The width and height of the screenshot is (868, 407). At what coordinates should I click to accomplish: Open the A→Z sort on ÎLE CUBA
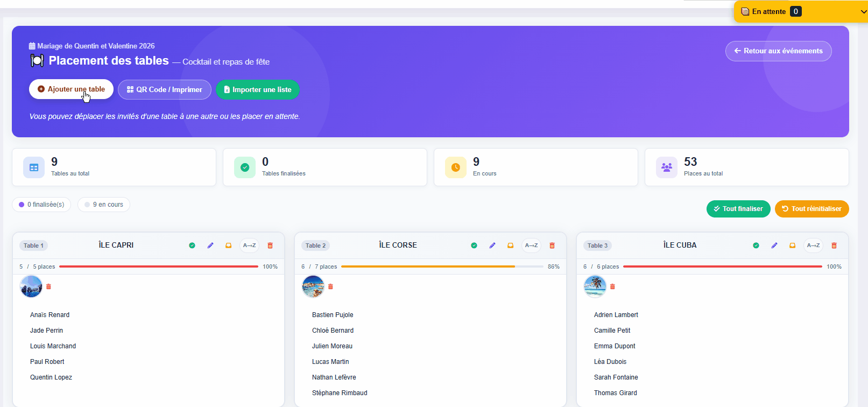(814, 245)
